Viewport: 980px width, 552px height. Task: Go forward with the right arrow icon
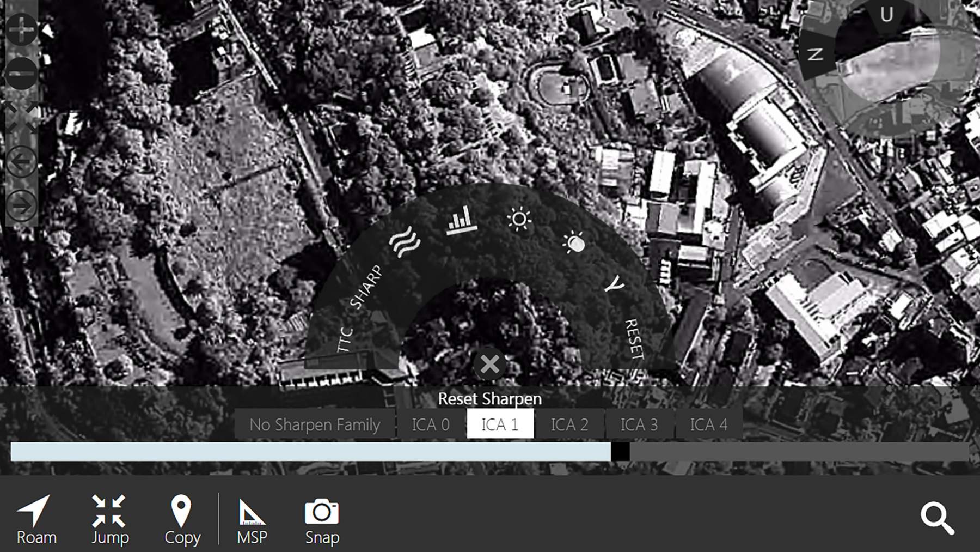pos(21,206)
